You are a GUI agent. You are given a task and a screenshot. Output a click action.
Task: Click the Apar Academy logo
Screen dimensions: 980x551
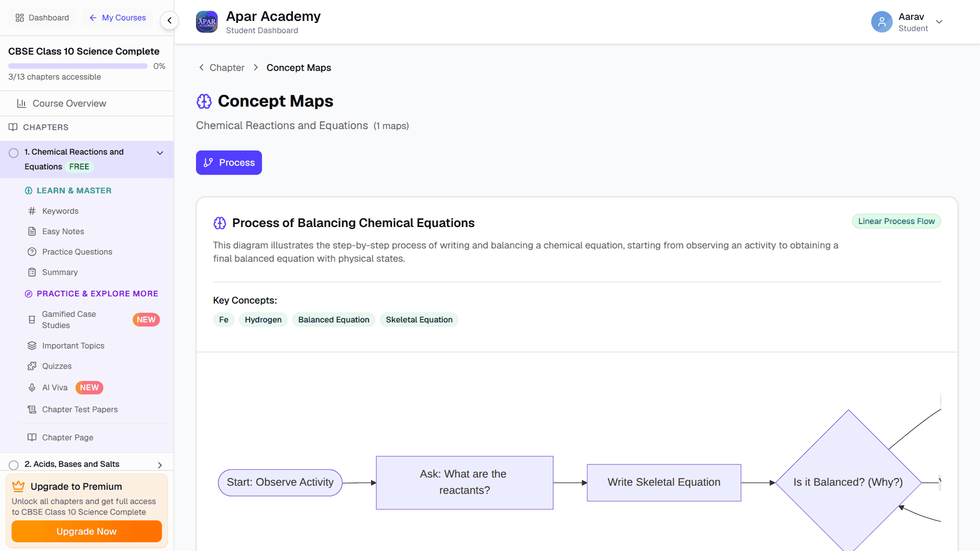(x=207, y=22)
